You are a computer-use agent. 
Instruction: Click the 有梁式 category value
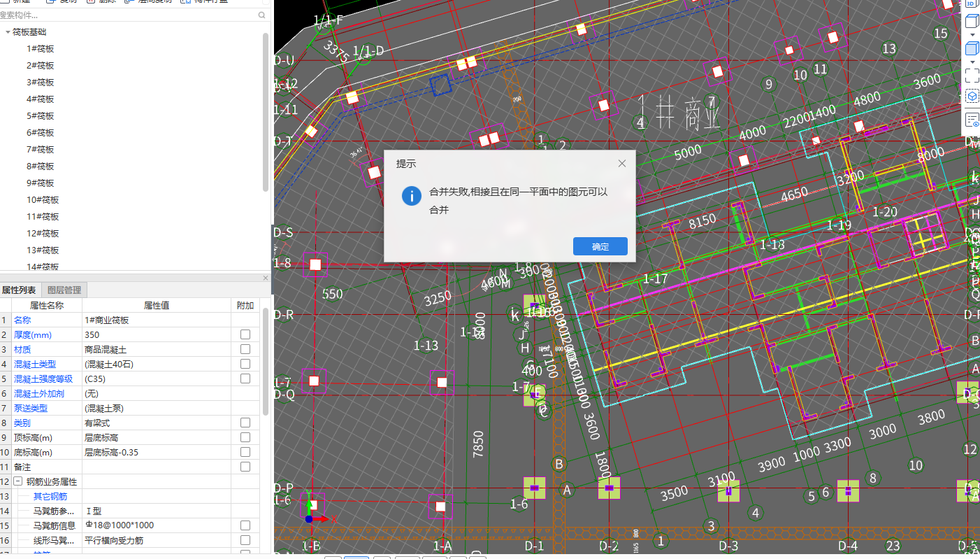pos(157,423)
